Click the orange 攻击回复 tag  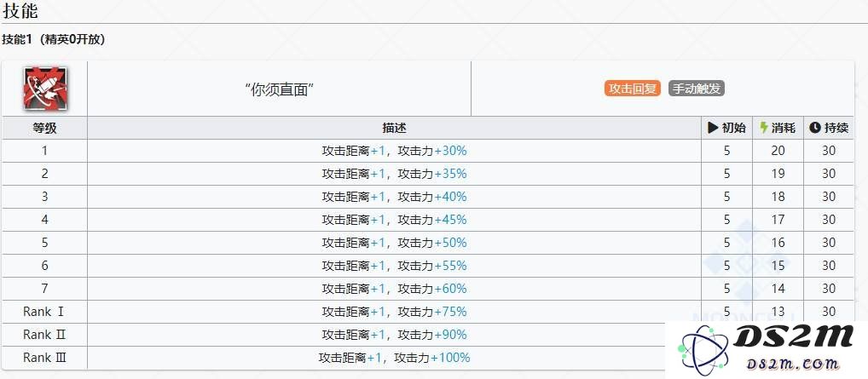tap(633, 89)
